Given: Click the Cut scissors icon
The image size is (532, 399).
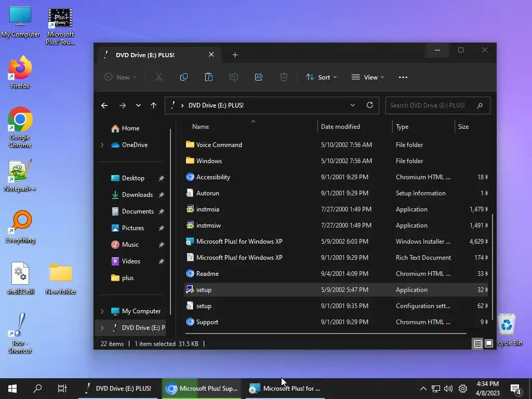Looking at the screenshot, I should [x=159, y=77].
